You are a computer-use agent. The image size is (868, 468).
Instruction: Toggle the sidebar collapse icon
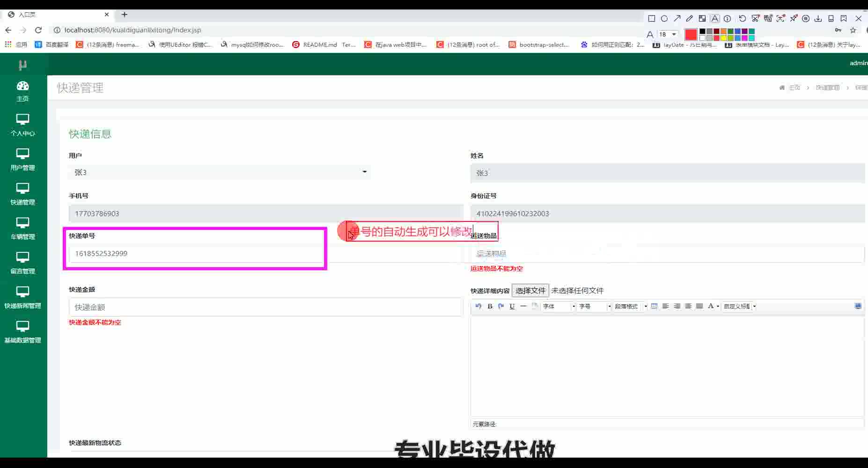22,65
